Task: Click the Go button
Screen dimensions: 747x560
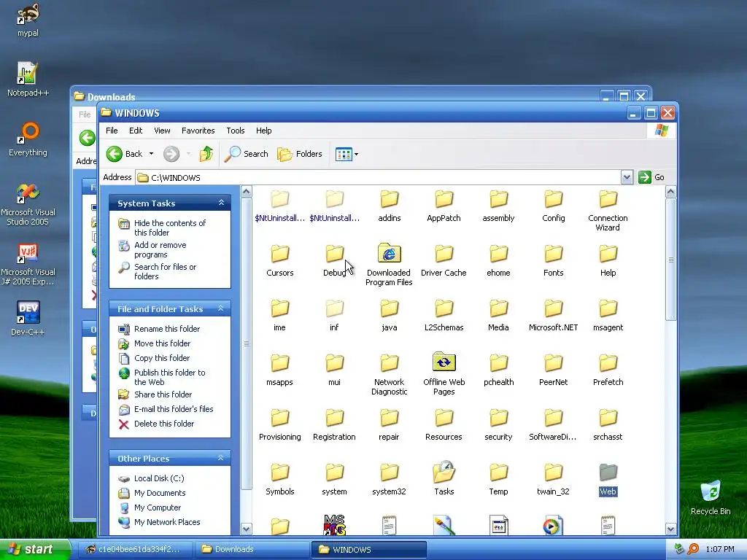Action: pos(651,177)
